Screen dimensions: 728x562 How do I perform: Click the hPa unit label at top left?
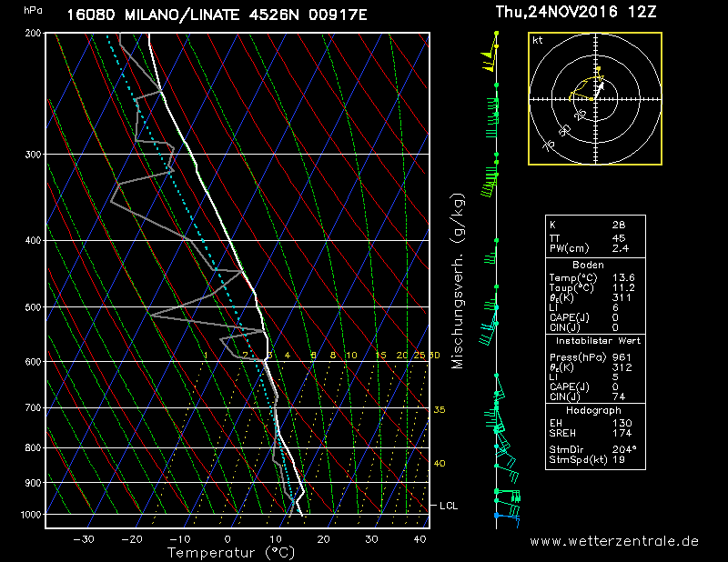[33, 10]
